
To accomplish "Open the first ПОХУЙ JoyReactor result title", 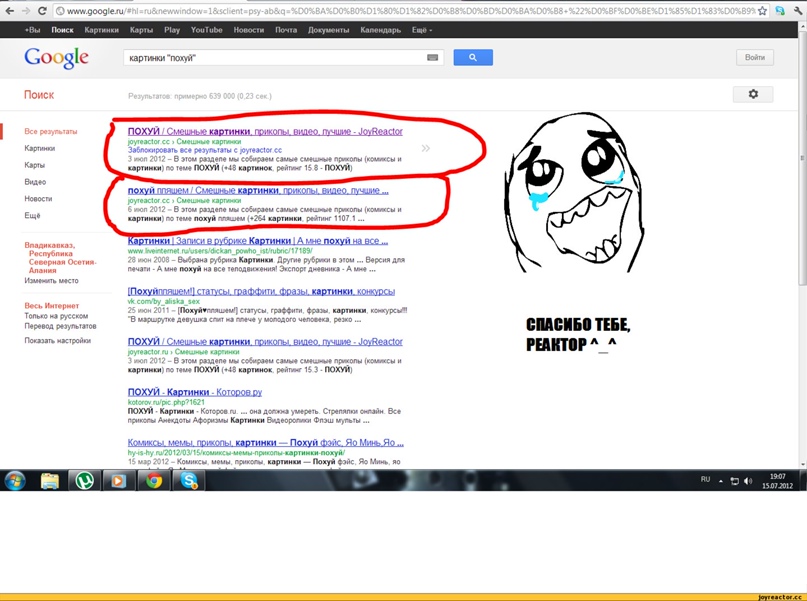I will (265, 131).
